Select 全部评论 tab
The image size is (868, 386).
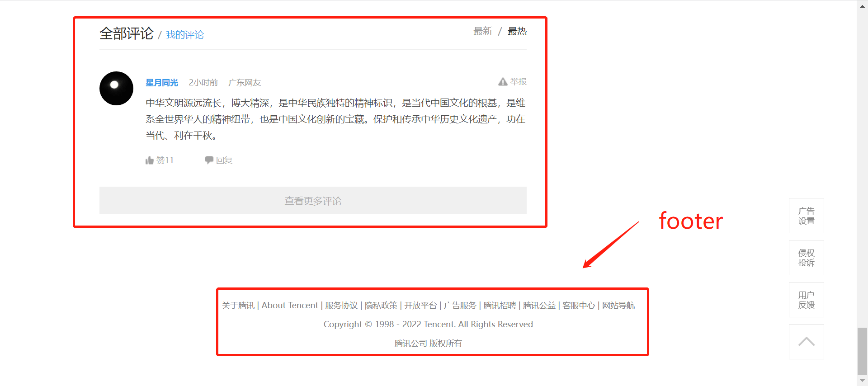(x=127, y=33)
